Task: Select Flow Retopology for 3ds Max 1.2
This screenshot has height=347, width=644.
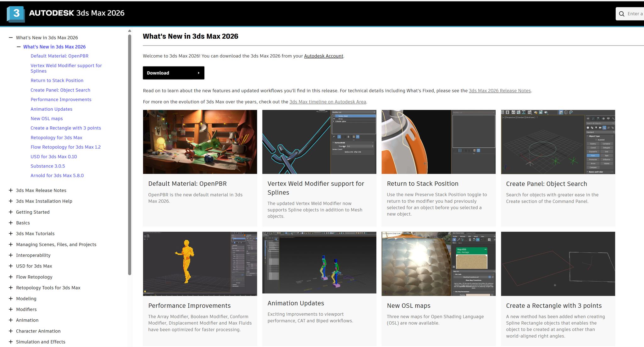Action: point(66,147)
